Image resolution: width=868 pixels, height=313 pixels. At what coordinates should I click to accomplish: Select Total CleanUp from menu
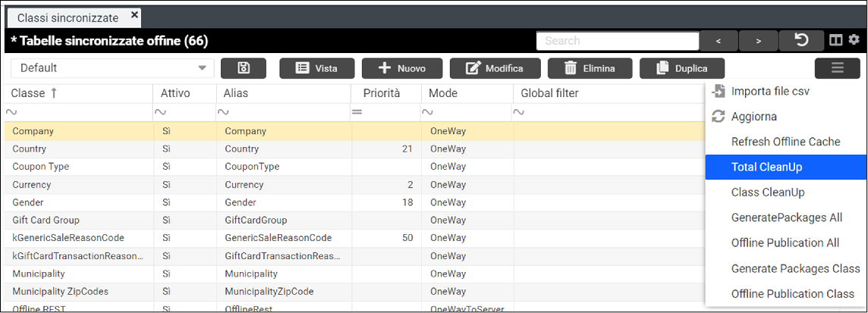click(x=766, y=167)
